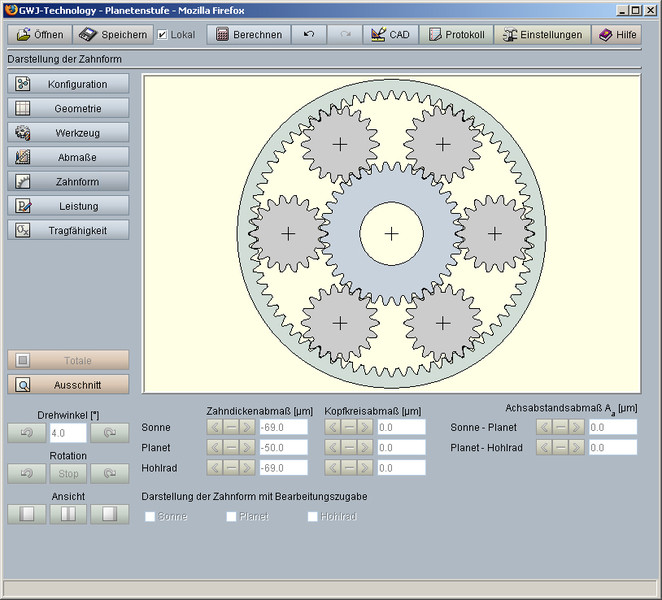Click the Öffnen (open file) toolbar button
The image size is (662, 600).
click(41, 34)
